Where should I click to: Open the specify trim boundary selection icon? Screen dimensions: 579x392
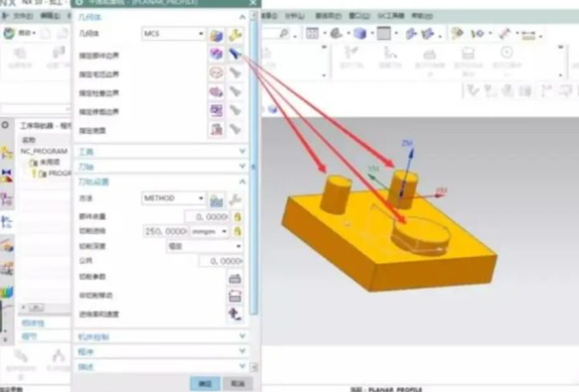point(216,110)
